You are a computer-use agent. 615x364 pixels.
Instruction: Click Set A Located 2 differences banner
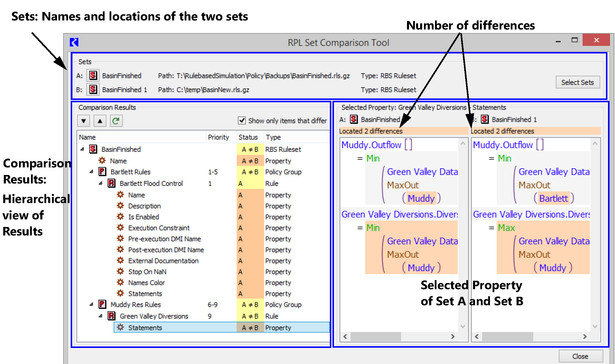tap(403, 131)
